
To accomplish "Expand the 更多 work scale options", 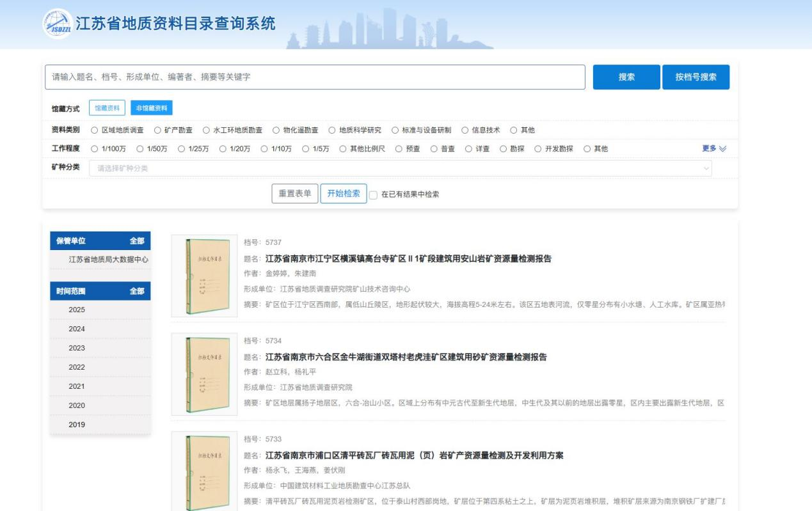I will coord(715,149).
